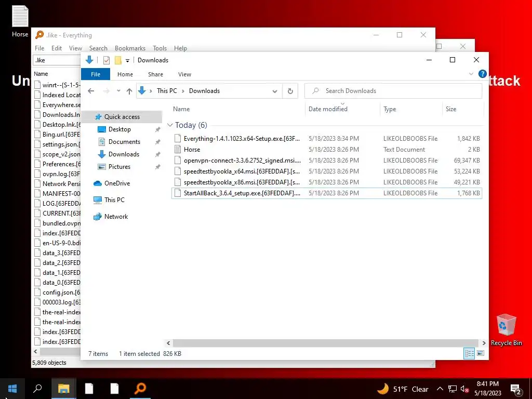
Task: Open the File ribbon tab
Action: (x=96, y=74)
